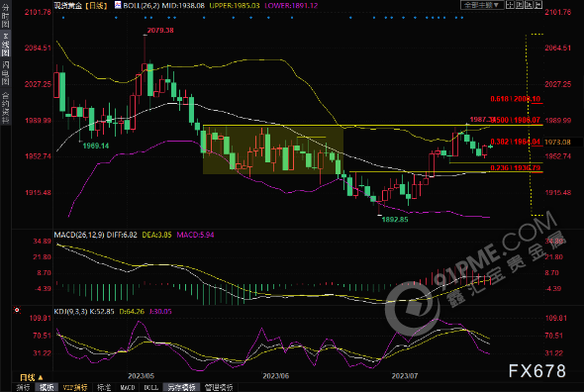Screen dimensions: 584x392
Task: Click the 另存模板 button
Action: 182,387
